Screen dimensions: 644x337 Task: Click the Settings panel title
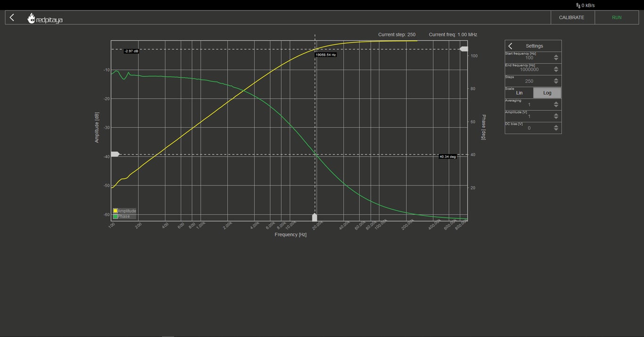tap(534, 46)
